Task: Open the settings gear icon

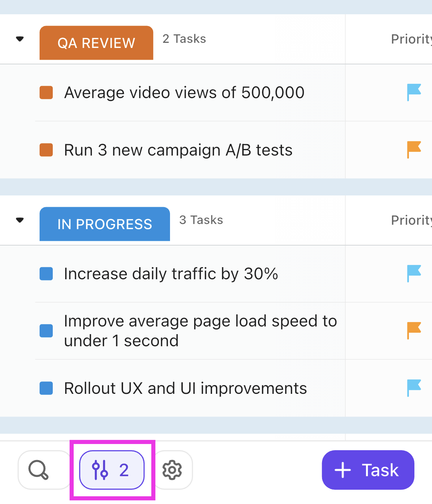Action: click(172, 470)
